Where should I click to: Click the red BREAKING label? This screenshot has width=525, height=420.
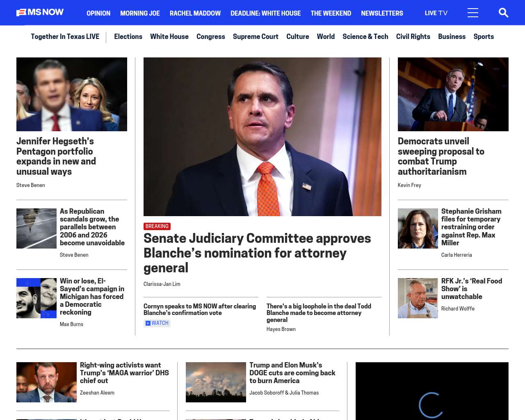click(x=157, y=226)
